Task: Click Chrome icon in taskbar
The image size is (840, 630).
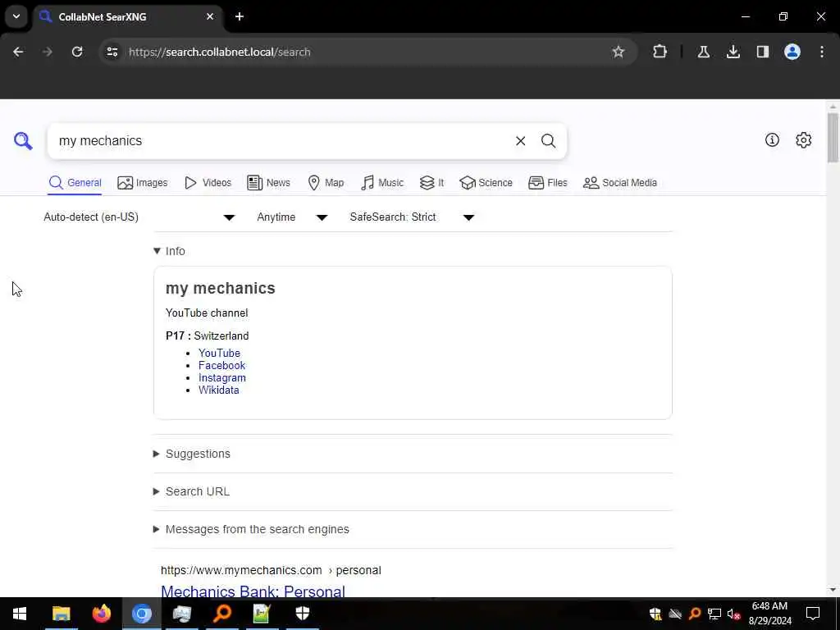Action: pyautogui.click(x=141, y=614)
